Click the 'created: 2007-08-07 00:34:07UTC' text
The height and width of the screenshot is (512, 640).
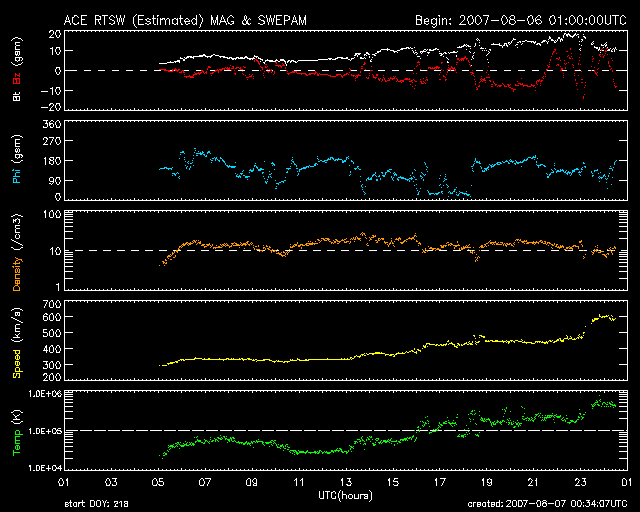pos(547,504)
